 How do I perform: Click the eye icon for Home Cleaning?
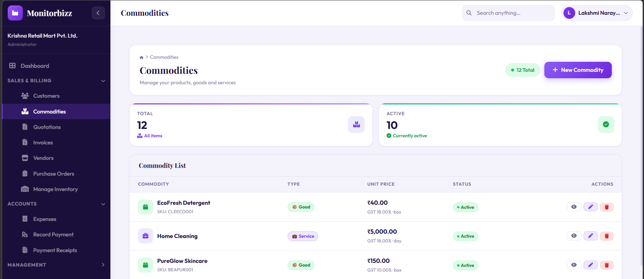[574, 236]
